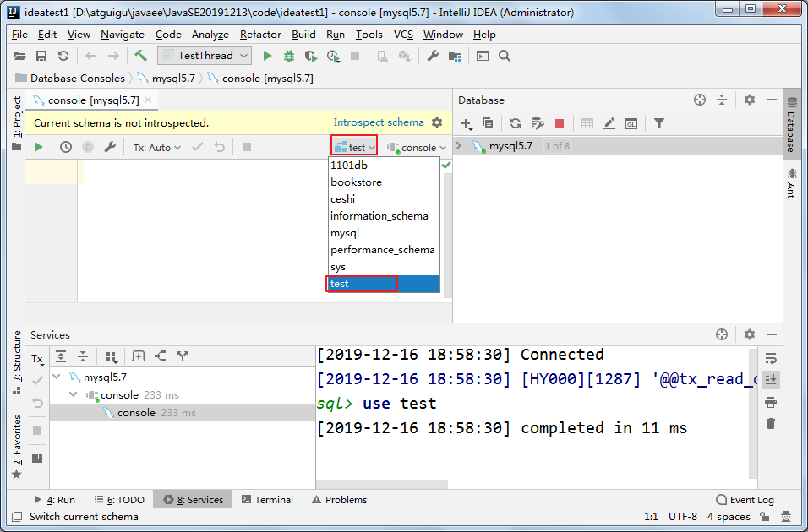Open Settings wrench icon in main toolbar
The image size is (808, 532).
(433, 56)
